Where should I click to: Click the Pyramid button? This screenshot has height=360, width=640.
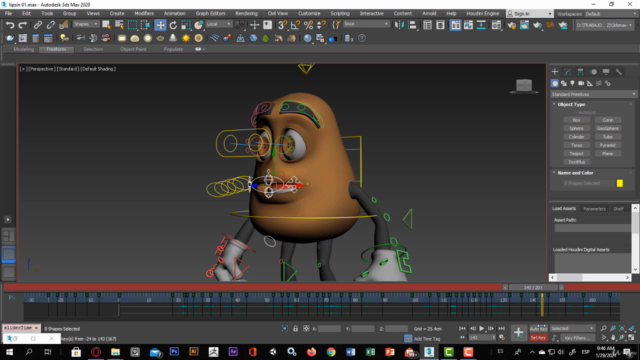click(x=607, y=145)
